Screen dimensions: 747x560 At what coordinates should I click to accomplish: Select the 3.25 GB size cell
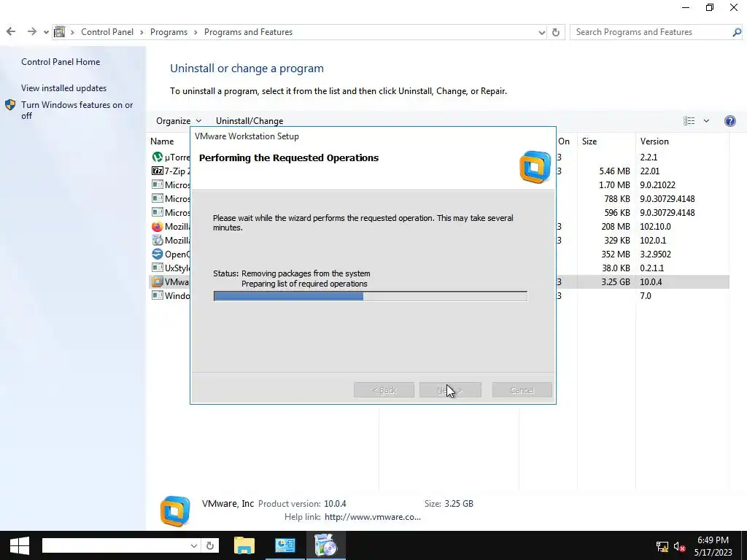616,282
